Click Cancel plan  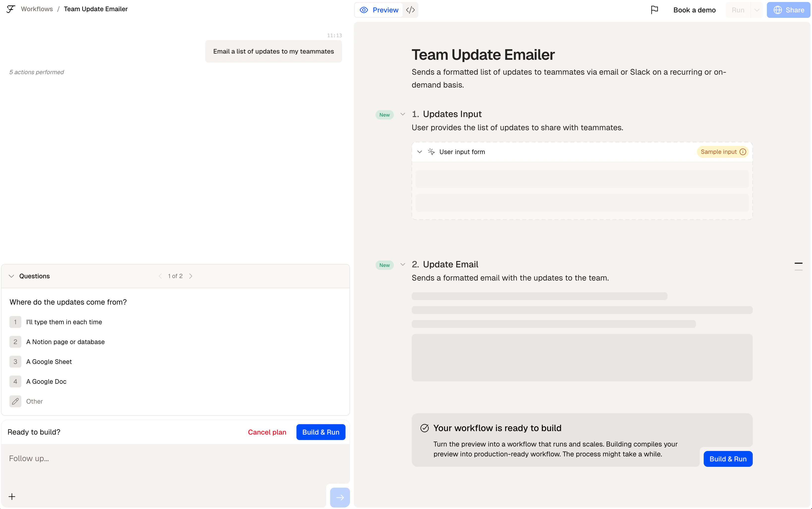tap(267, 432)
